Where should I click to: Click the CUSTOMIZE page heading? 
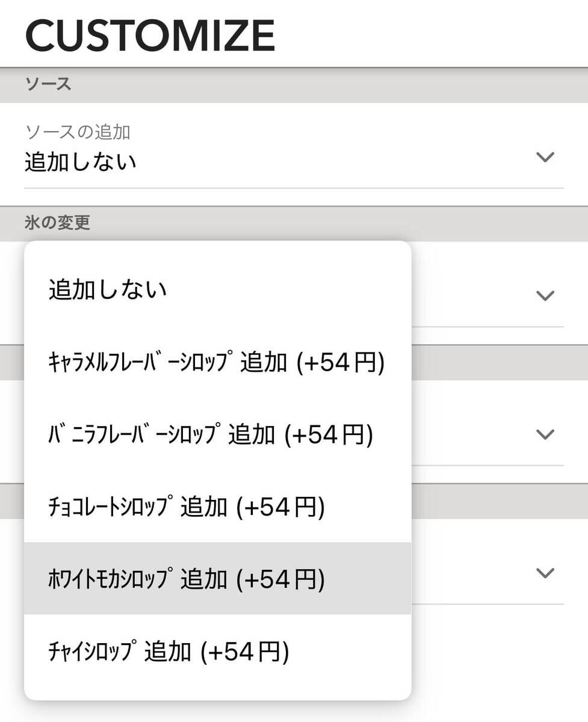pyautogui.click(x=150, y=36)
